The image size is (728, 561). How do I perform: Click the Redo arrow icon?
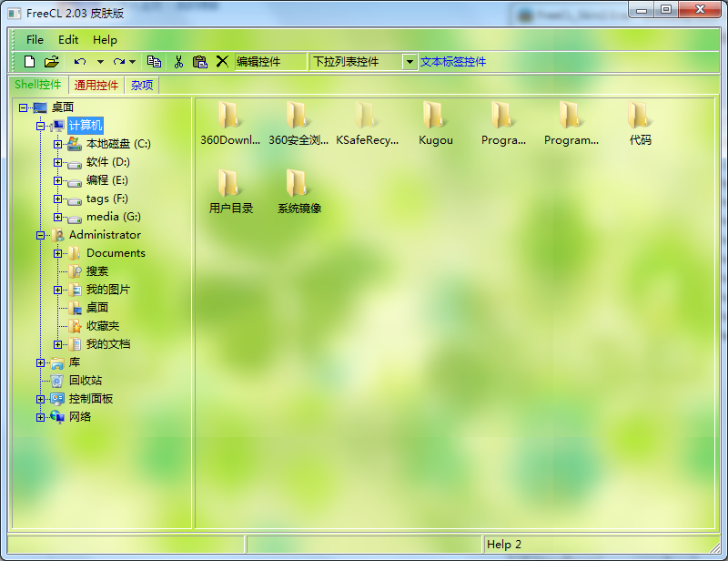tap(119, 61)
